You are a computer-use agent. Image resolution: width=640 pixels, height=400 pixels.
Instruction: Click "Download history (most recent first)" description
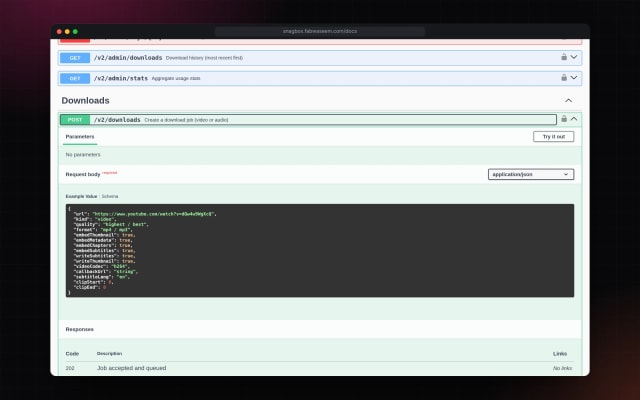pos(204,58)
